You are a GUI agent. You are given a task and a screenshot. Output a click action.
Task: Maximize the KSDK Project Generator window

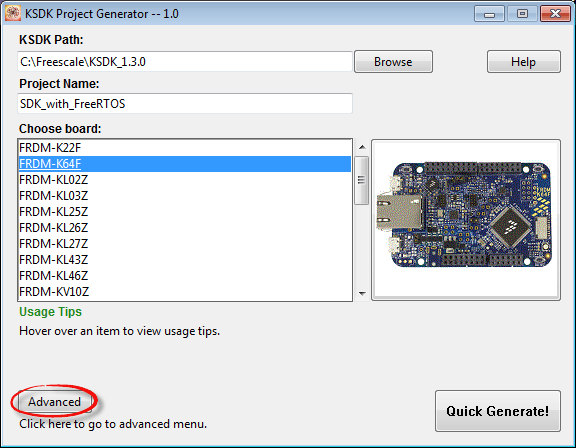click(x=522, y=14)
